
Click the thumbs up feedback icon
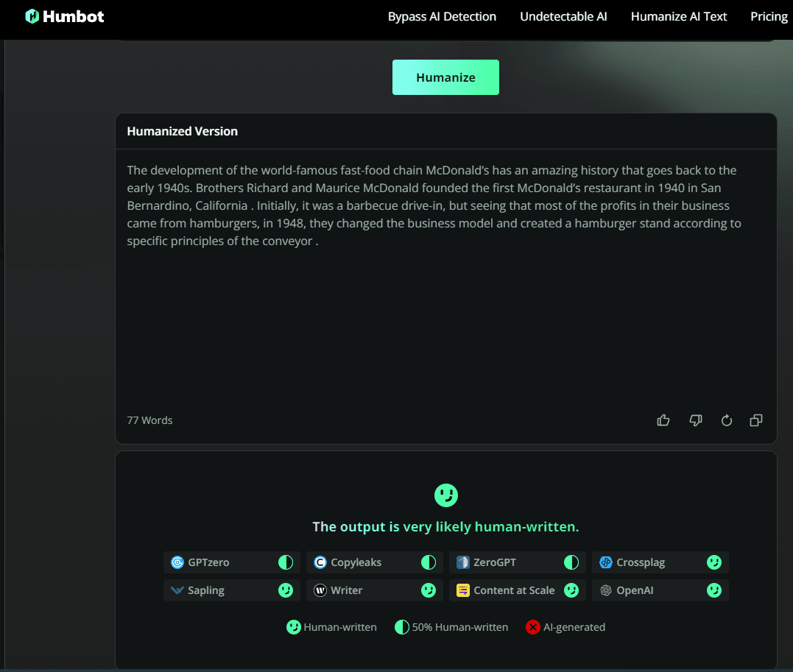click(x=663, y=420)
